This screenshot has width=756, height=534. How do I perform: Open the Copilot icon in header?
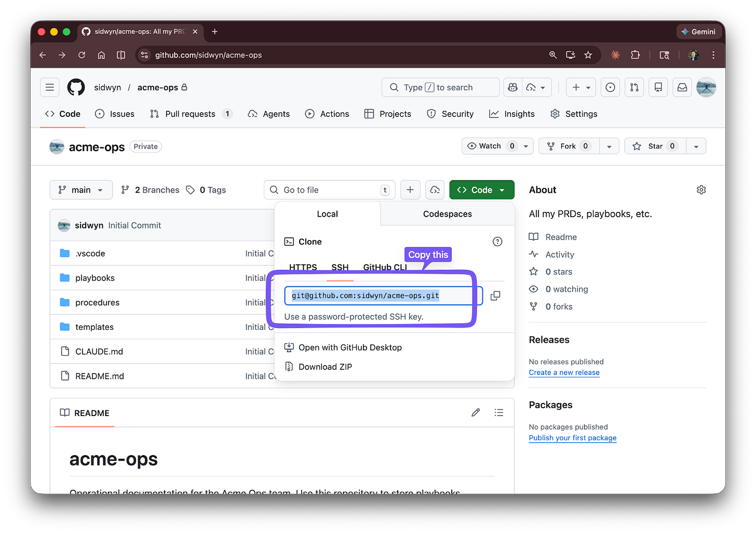pyautogui.click(x=512, y=87)
